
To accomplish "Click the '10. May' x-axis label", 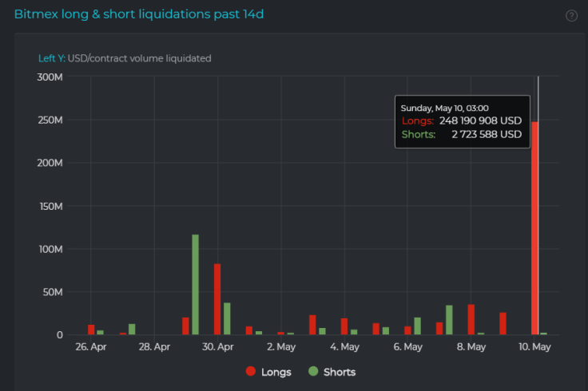I will click(534, 347).
